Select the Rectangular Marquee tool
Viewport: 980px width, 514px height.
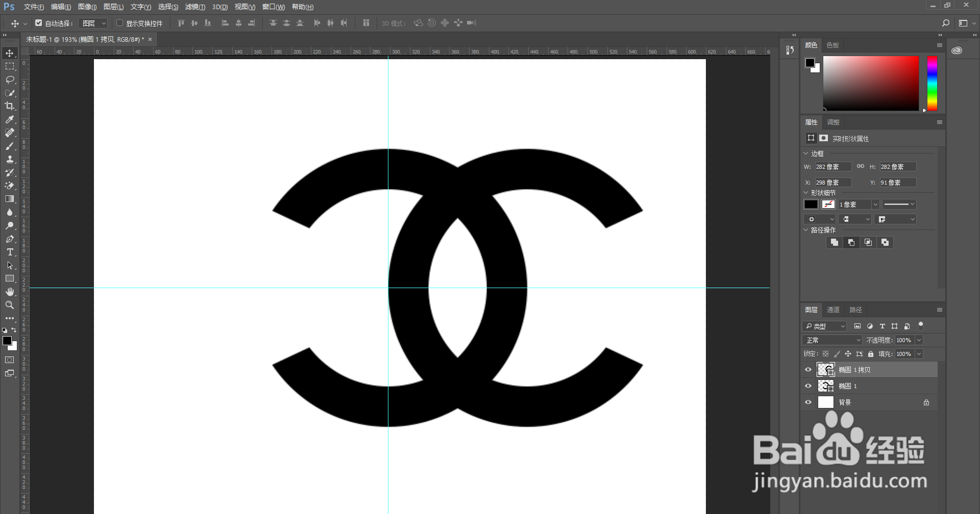pyautogui.click(x=10, y=66)
